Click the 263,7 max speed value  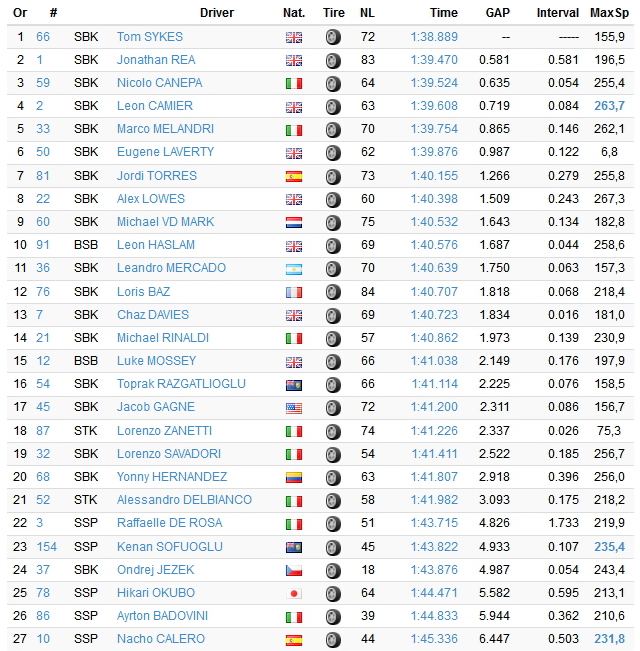[609, 106]
